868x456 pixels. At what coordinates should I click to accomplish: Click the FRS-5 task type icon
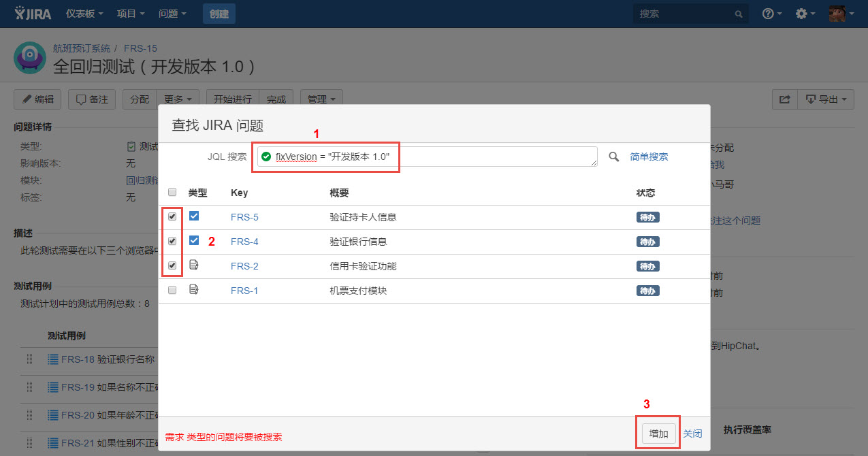(194, 216)
